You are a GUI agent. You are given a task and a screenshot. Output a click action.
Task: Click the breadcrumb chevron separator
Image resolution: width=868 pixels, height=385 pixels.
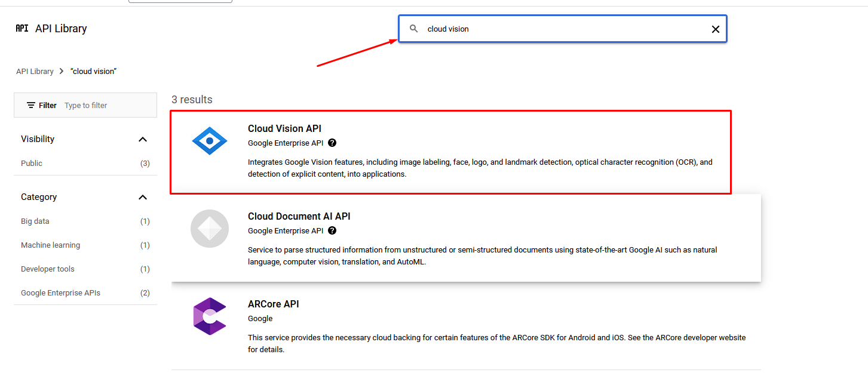tap(62, 71)
